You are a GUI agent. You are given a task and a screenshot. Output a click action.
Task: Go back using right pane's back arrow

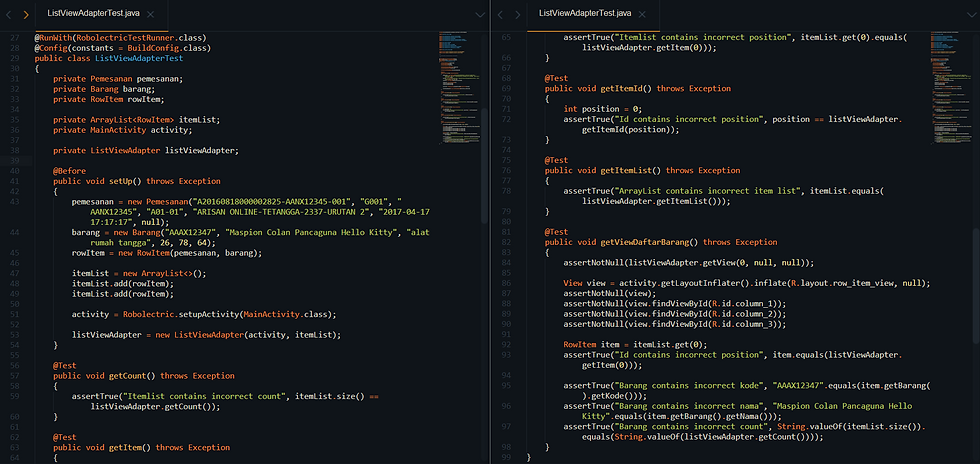click(501, 14)
